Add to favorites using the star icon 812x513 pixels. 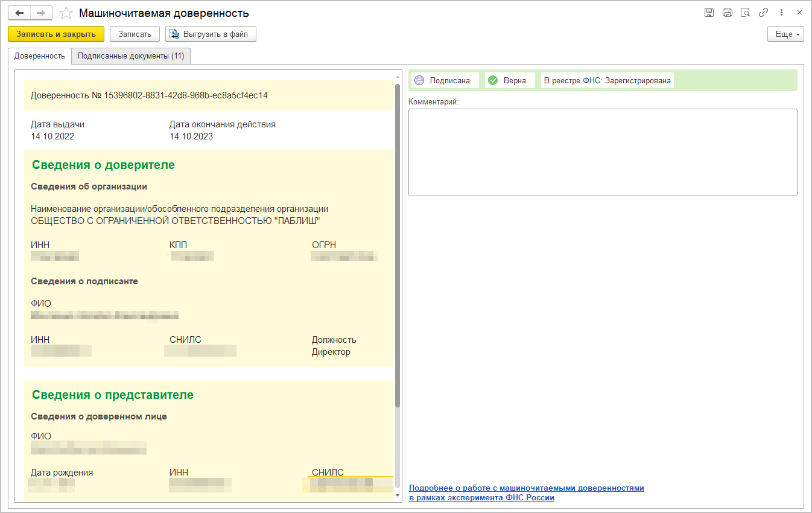coord(66,13)
